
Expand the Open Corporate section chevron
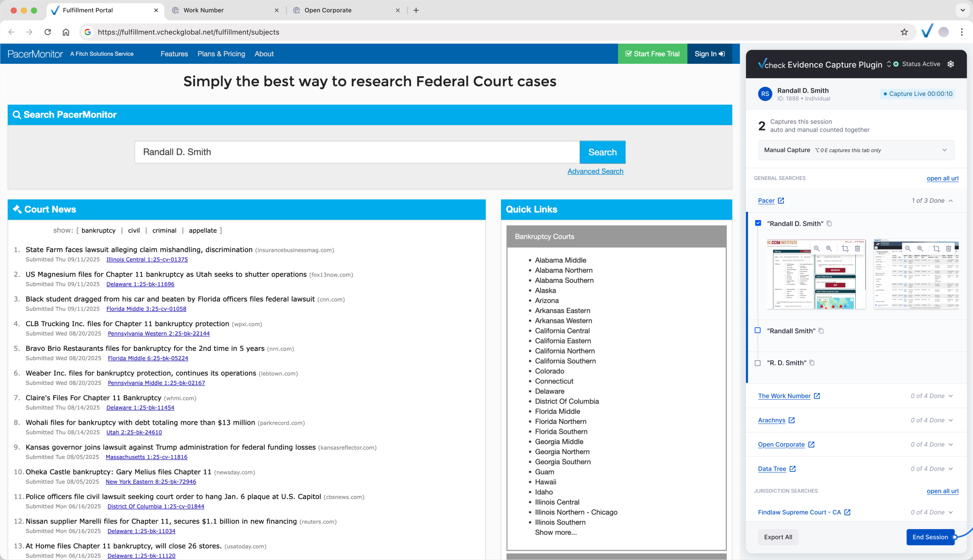pyautogui.click(x=951, y=445)
